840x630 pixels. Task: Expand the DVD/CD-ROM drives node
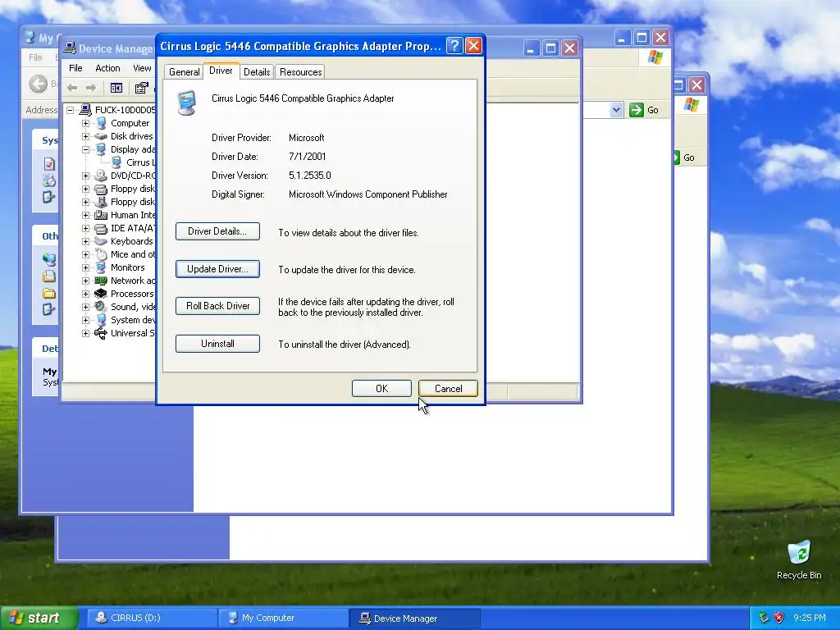click(x=85, y=176)
